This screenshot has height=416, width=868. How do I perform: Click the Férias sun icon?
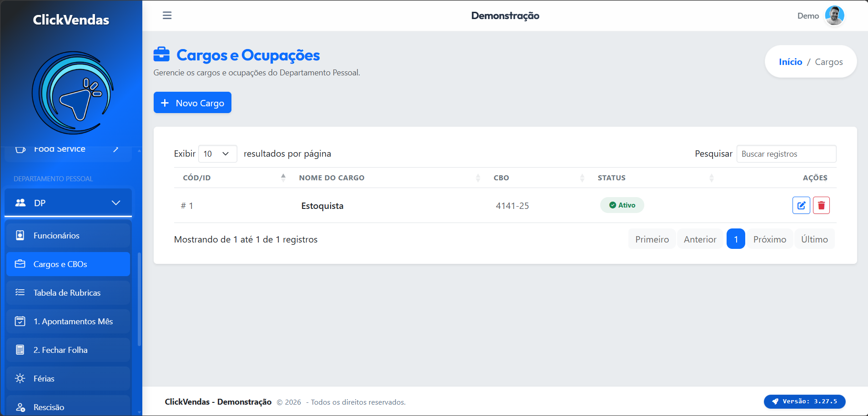[20, 378]
